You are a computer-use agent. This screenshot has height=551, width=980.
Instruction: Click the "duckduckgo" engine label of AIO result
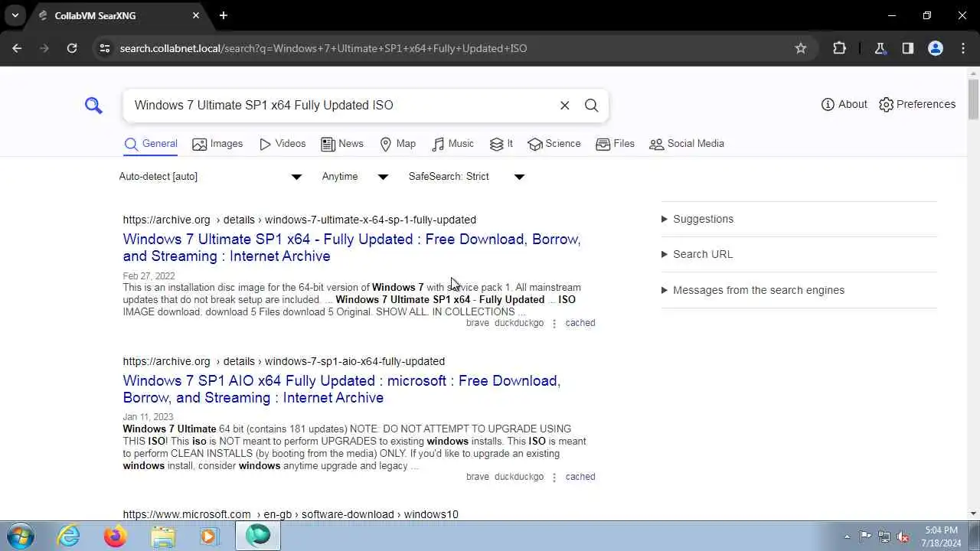tap(519, 477)
